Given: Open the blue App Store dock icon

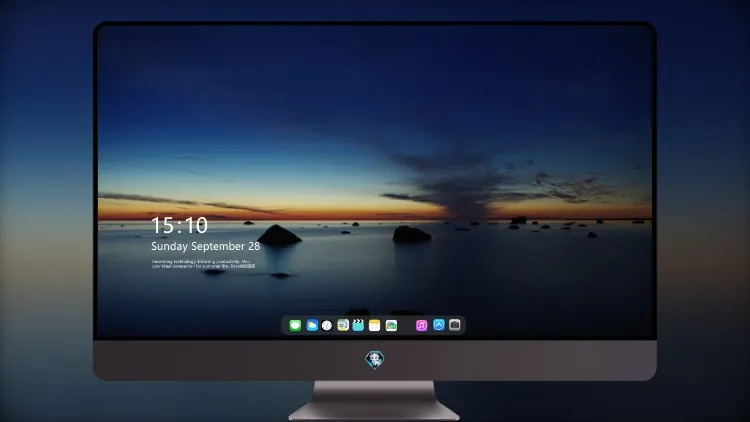Looking at the screenshot, I should tap(439, 325).
